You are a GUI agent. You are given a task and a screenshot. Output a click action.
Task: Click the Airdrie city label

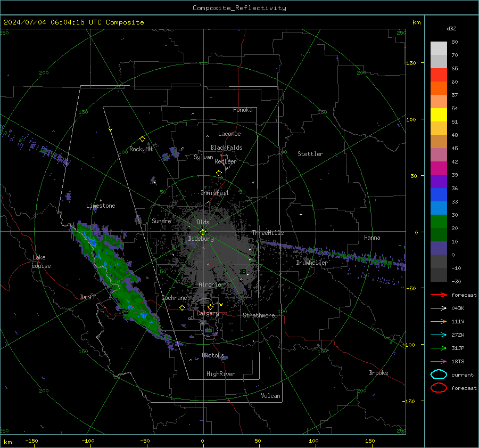tap(210, 284)
